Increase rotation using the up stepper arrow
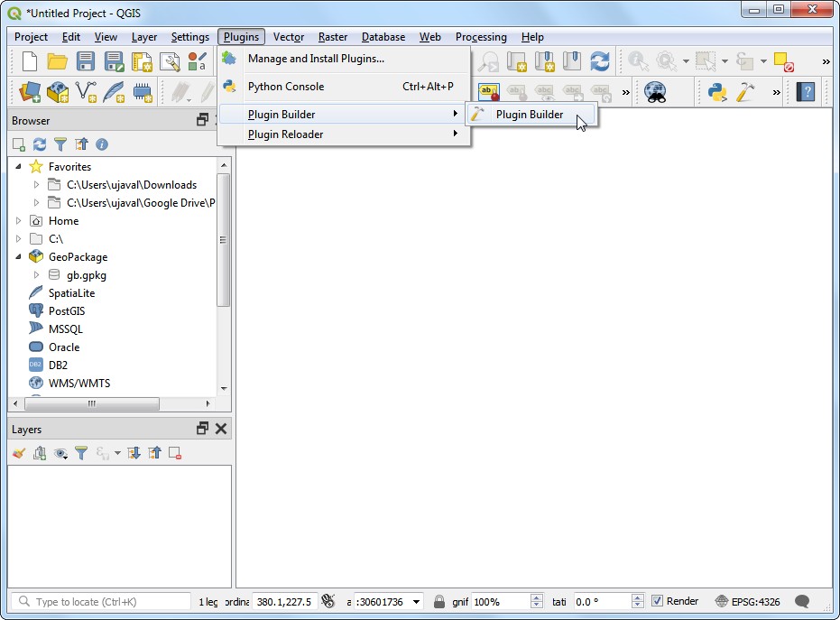Viewport: 840px width, 620px height. click(640, 597)
